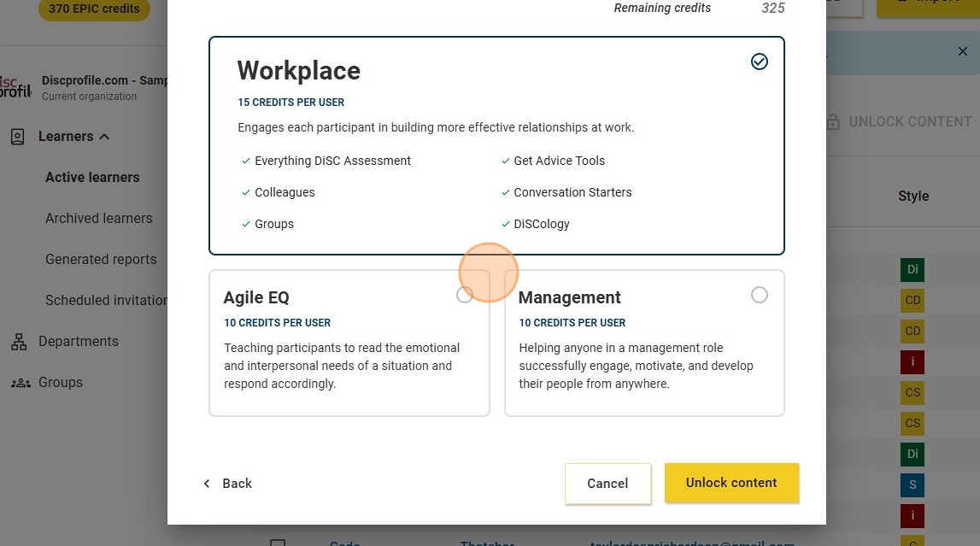Dismiss the banner with the X icon
Image resolution: width=980 pixels, height=546 pixels.
963,51
